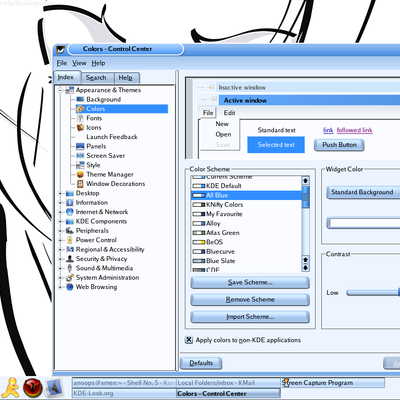Image resolution: width=400 pixels, height=400 pixels.
Task: Open the Standard Background widget color dropdown
Action: tap(363, 192)
